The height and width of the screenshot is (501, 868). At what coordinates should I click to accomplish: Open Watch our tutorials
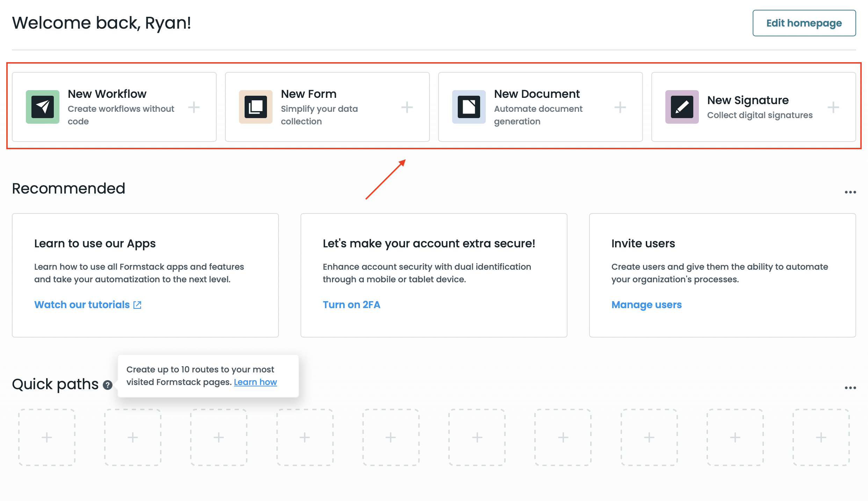click(82, 304)
